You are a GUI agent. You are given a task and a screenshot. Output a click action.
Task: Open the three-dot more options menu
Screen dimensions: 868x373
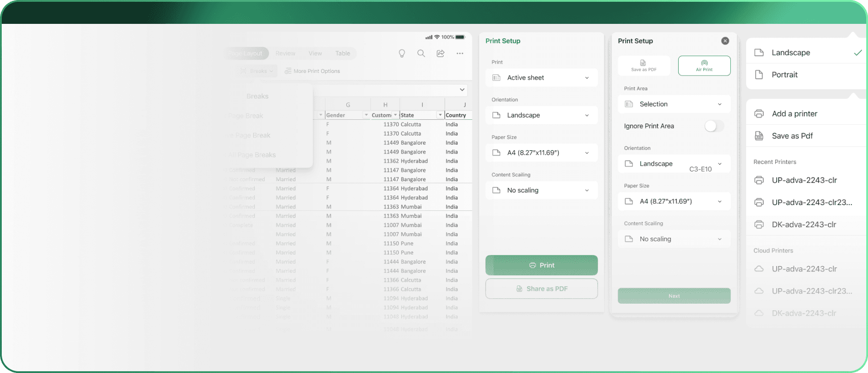(x=460, y=53)
